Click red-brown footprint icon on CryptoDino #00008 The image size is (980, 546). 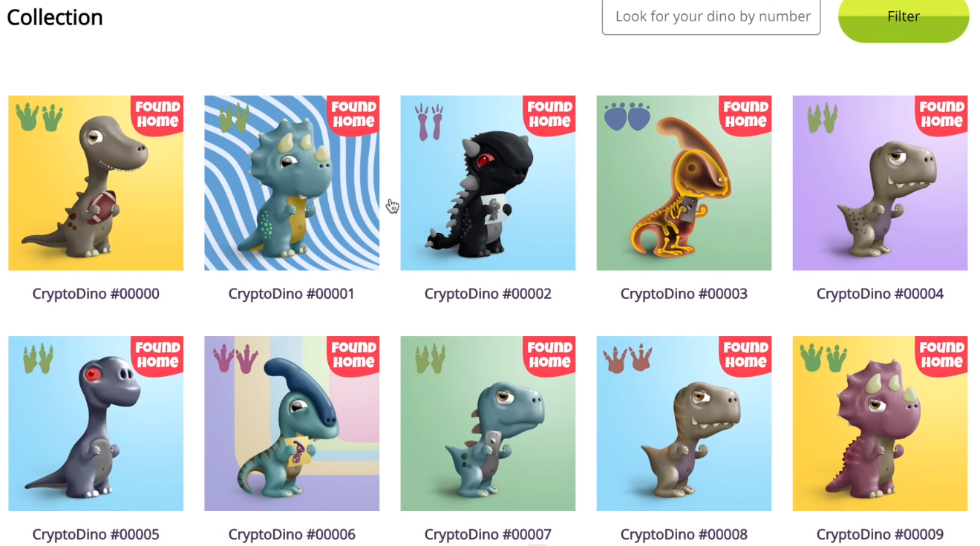pyautogui.click(x=628, y=358)
